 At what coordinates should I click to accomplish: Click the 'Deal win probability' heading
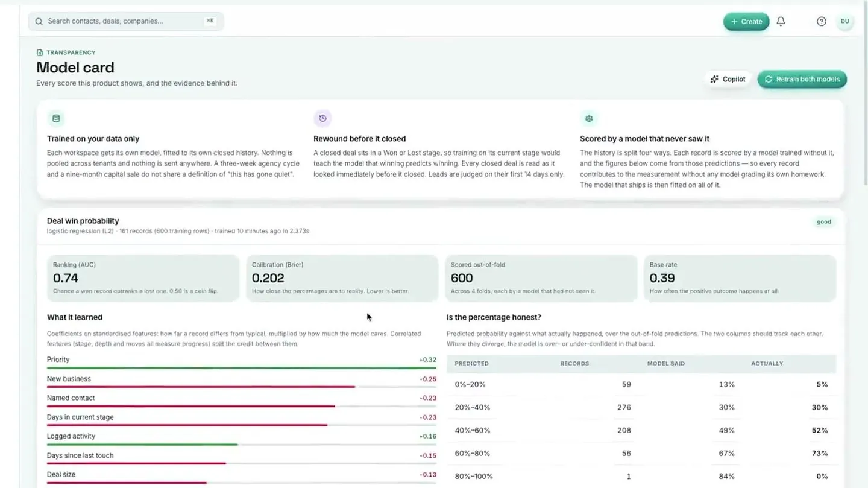tap(83, 221)
